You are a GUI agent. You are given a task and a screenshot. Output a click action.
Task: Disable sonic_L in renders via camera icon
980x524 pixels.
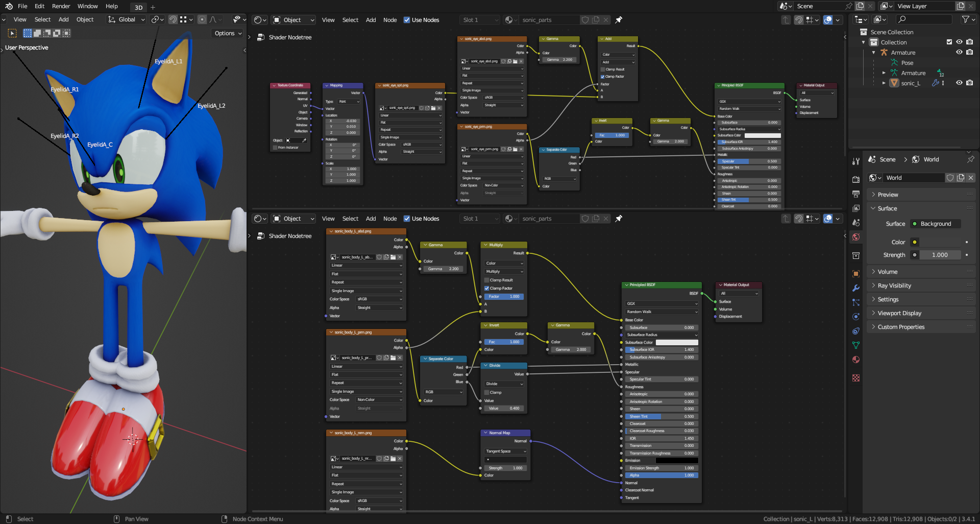[970, 83]
